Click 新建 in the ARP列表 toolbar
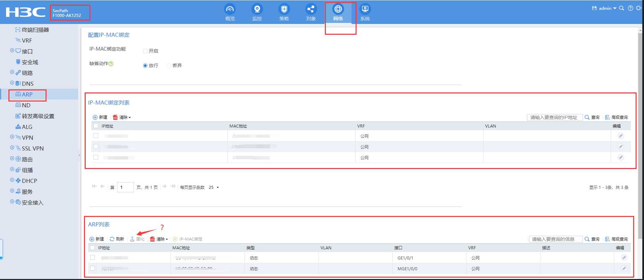The height and width of the screenshot is (280, 644). [x=96, y=239]
